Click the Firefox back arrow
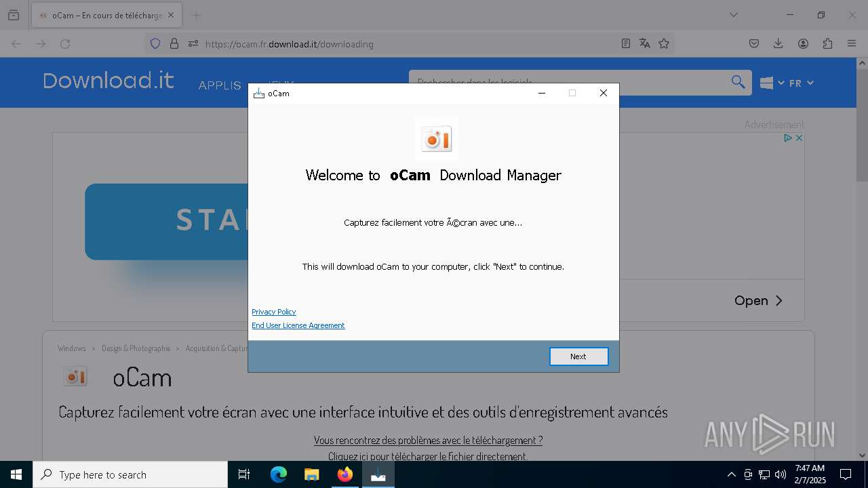Image resolution: width=868 pixels, height=488 pixels. coord(16,43)
